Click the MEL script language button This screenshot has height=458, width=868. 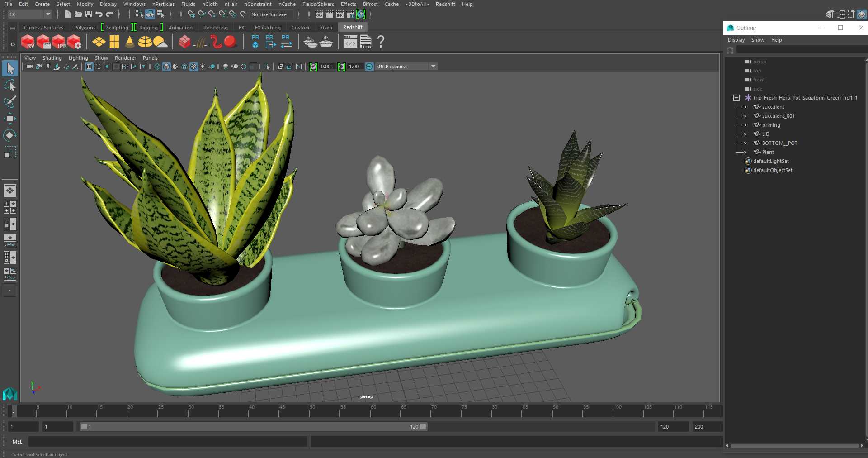click(17, 442)
